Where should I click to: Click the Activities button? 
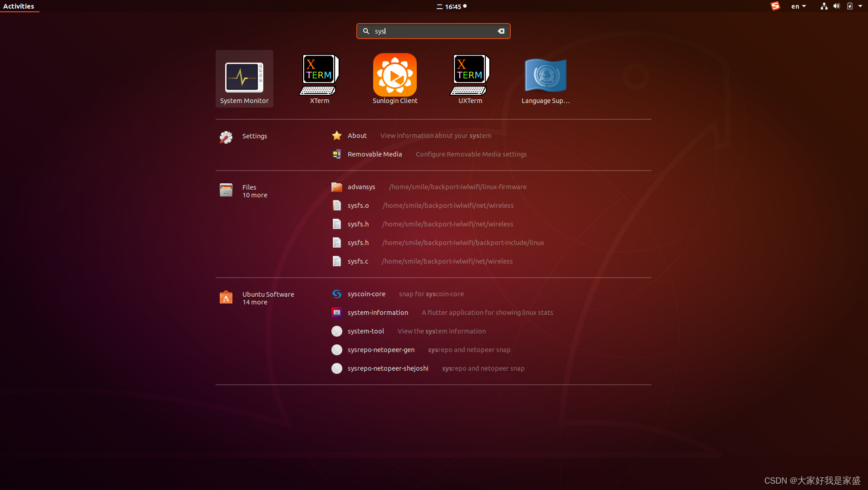(x=19, y=6)
